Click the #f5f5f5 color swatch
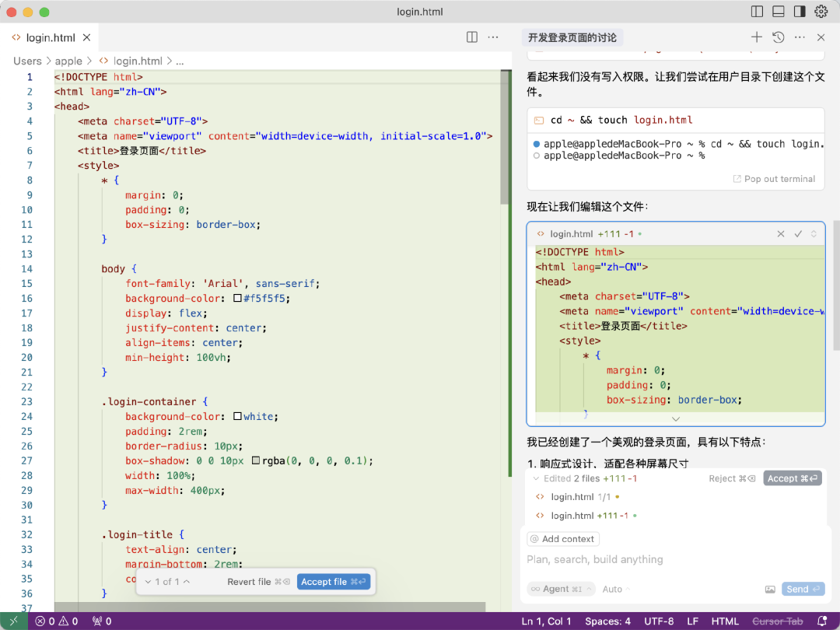The width and height of the screenshot is (840, 630). tap(238, 299)
